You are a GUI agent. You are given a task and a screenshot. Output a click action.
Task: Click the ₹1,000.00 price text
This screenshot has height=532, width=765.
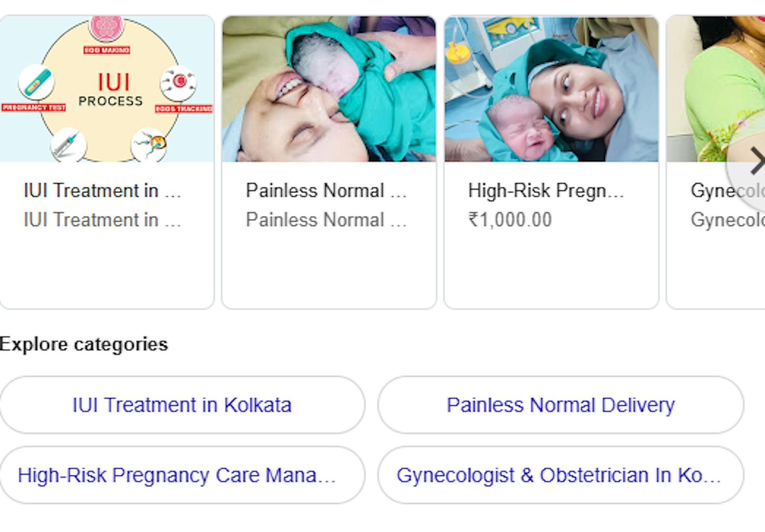510,220
